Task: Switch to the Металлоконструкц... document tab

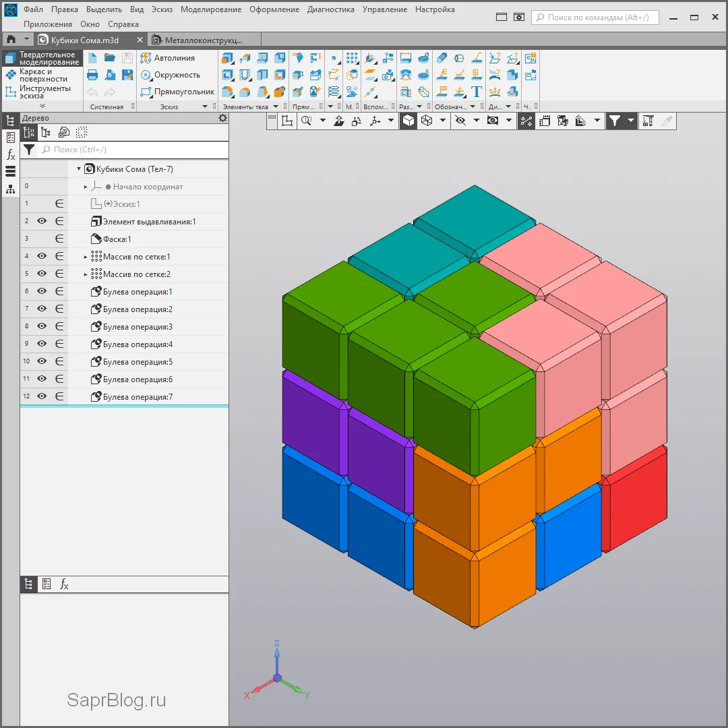Action: tap(196, 40)
